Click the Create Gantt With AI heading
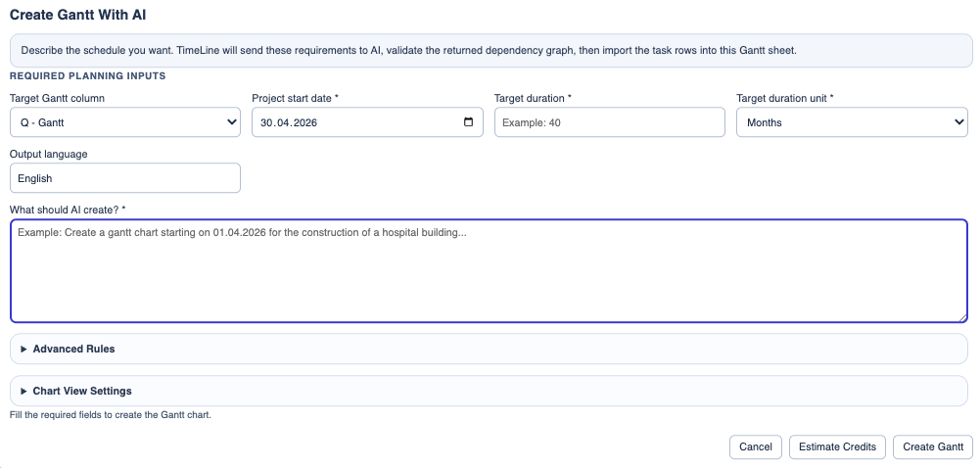Viewport: 980px width, 468px height. [78, 15]
